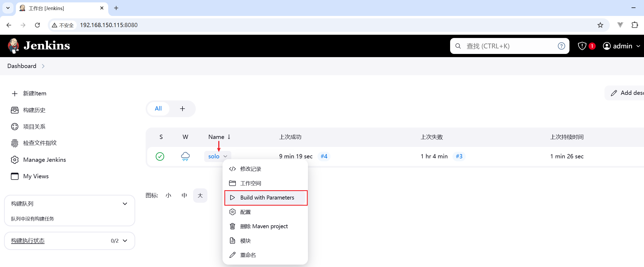Screen dimensions: 644x267
Task: Click the 不安全 site security warning
Action: 63,25
